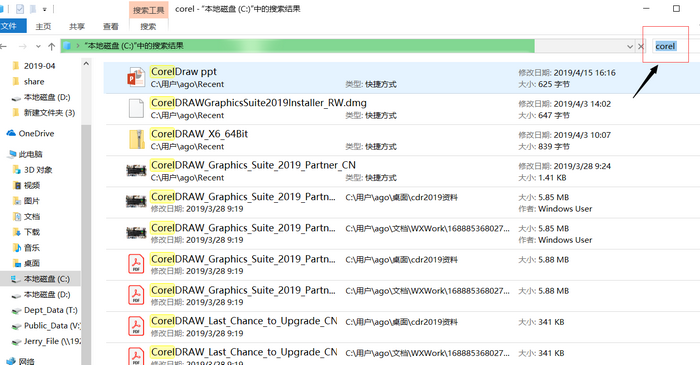700x365 pixels.
Task: Click the 下载 arrow icon
Action: 17,232
